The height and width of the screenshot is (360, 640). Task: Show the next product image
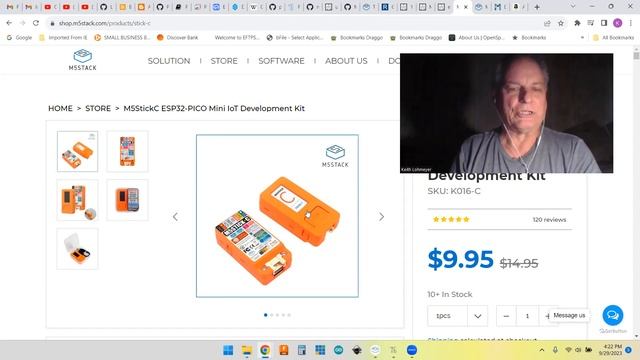[x=381, y=217]
